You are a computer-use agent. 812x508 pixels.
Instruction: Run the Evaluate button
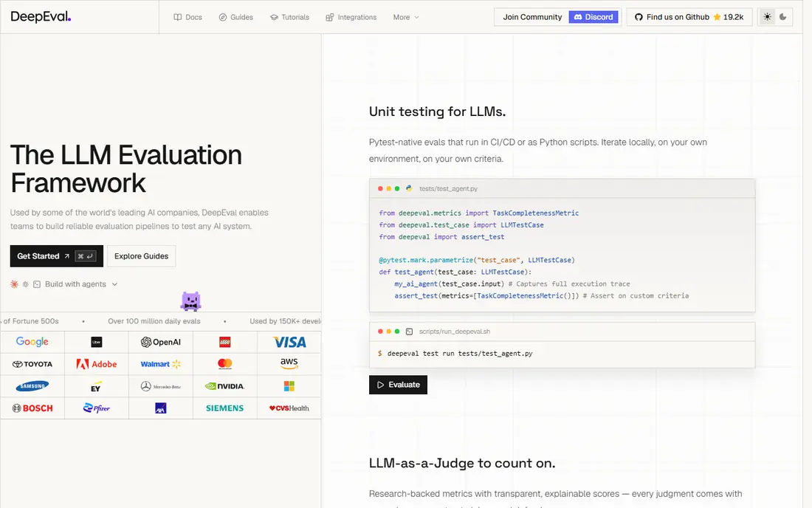pos(398,385)
